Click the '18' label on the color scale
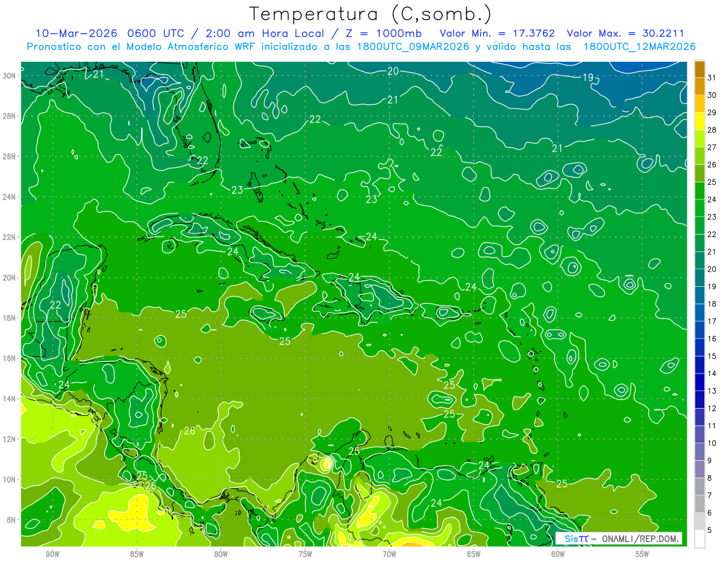728x562 pixels. coord(712,304)
